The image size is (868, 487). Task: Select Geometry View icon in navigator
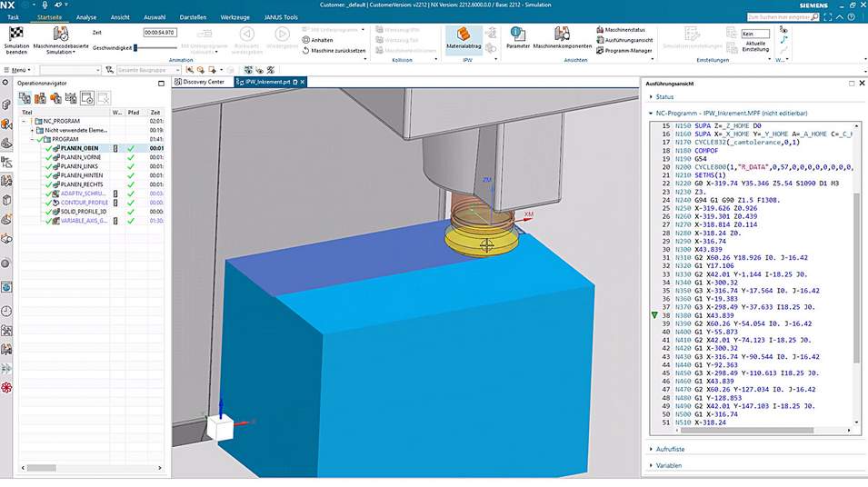click(56, 98)
